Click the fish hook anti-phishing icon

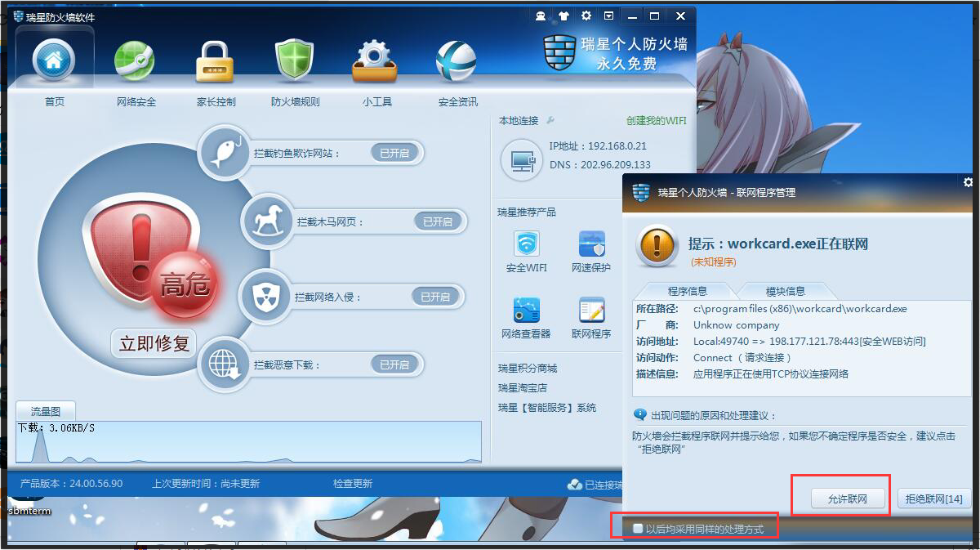[225, 152]
